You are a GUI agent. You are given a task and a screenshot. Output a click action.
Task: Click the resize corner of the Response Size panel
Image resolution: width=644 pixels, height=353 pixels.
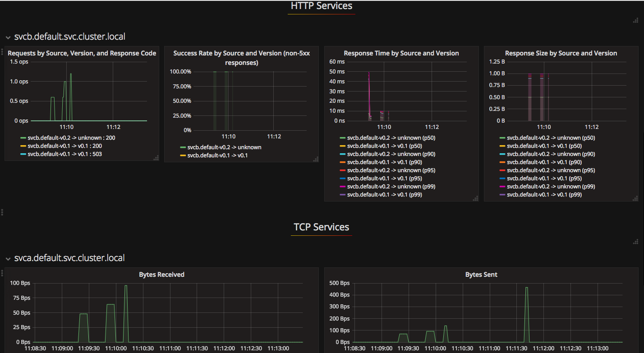click(x=635, y=198)
